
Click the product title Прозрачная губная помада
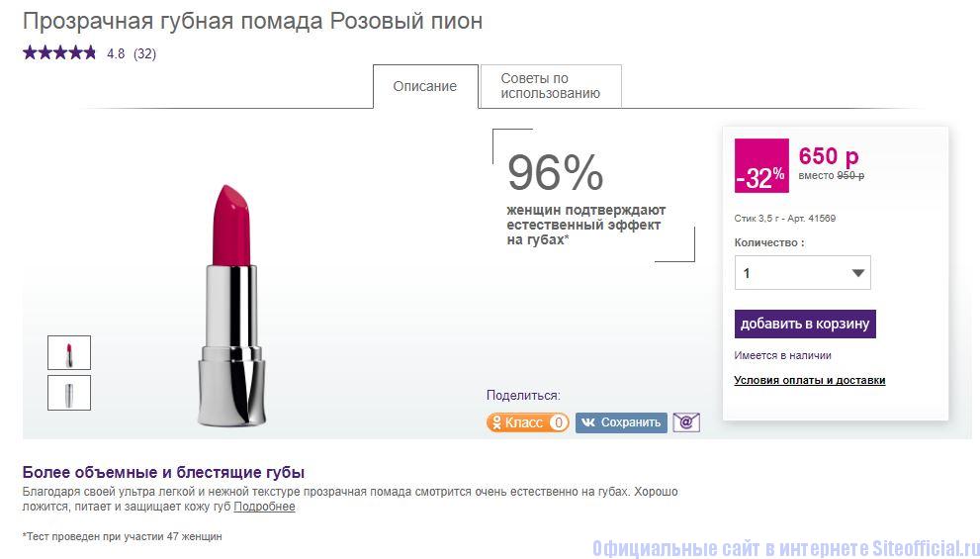point(252,21)
